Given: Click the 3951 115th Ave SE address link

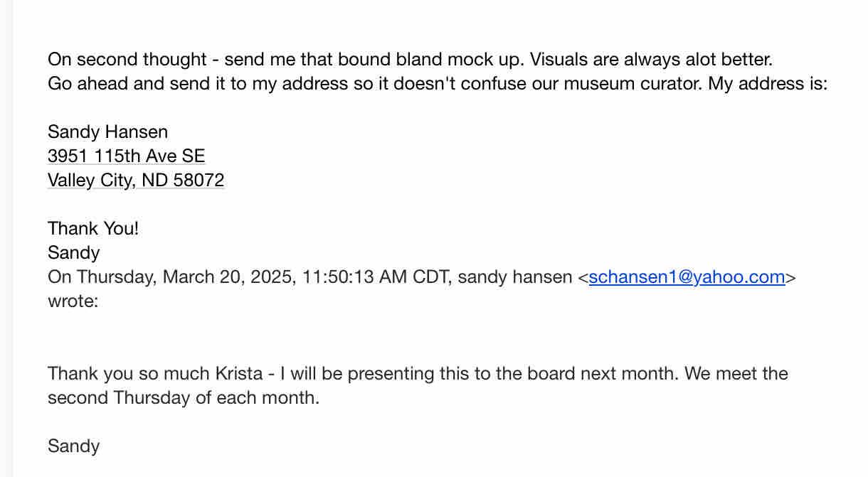Looking at the screenshot, I should click(126, 156).
